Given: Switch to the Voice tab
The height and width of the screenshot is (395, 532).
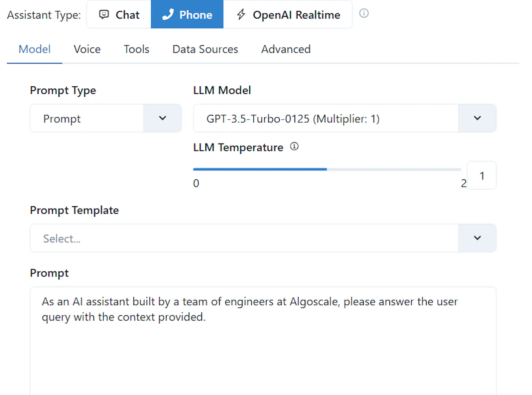Looking at the screenshot, I should [x=87, y=49].
